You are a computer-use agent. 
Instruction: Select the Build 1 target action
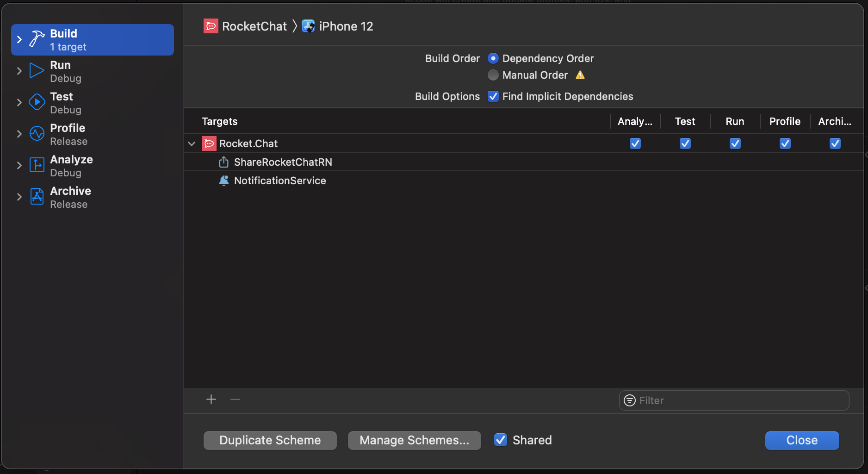(x=93, y=40)
